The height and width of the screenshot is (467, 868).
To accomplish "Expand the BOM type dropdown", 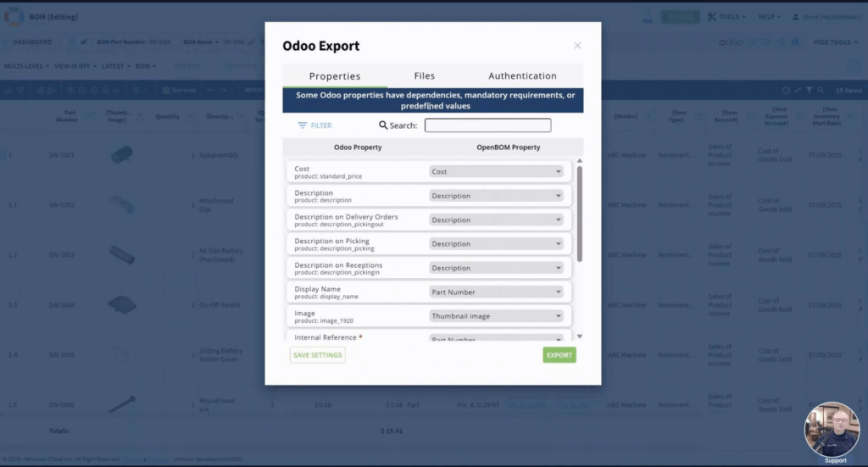I will [146, 66].
